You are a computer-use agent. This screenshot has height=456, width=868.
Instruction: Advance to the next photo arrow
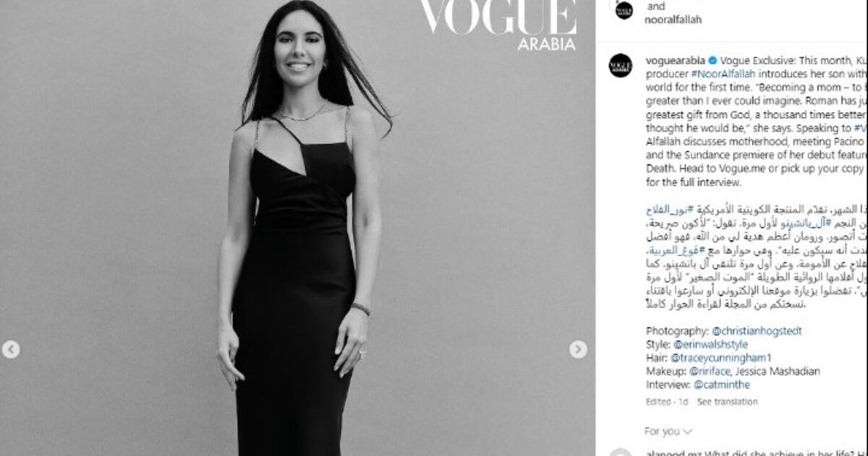coord(578,350)
